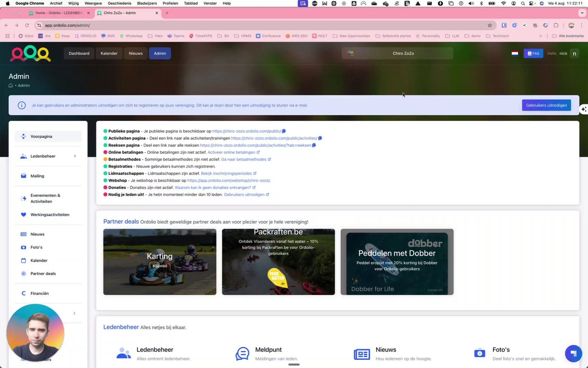Click the Kalender sidebar icon

23,261
